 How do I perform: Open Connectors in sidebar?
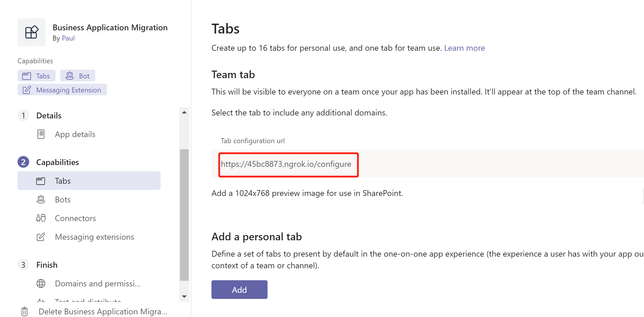(75, 218)
